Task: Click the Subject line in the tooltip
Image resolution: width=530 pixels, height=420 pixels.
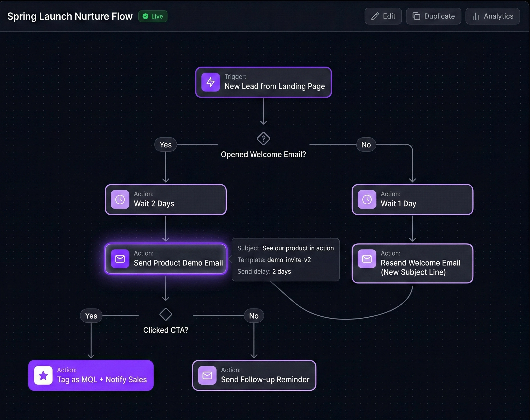Action: point(286,248)
